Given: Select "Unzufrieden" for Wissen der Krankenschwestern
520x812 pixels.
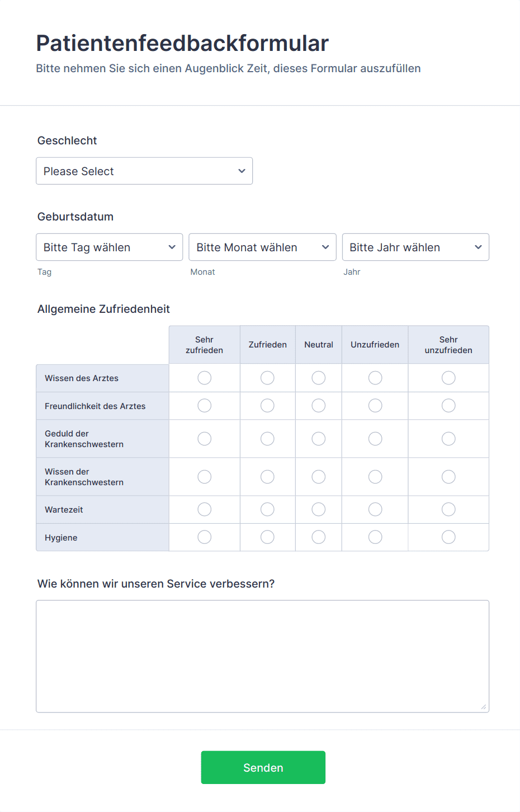Looking at the screenshot, I should [375, 477].
